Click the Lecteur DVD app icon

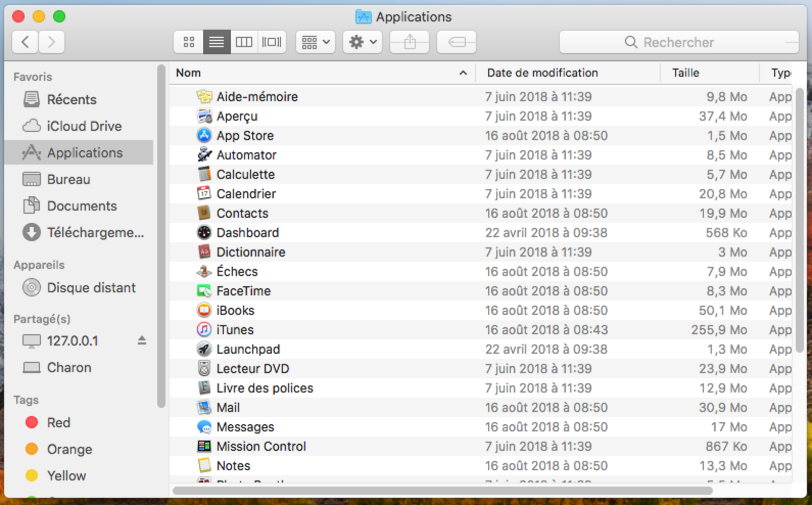click(204, 369)
